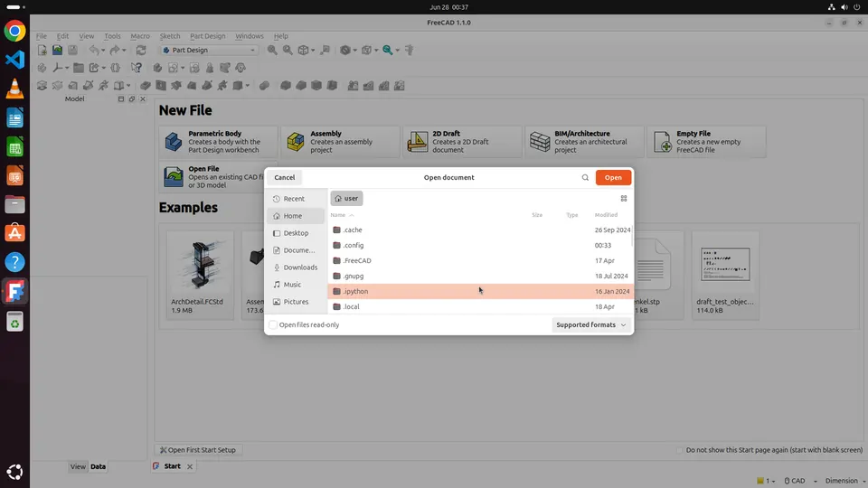Viewport: 868px width, 488px height.
Task: Open Files manager from the dock
Action: tap(15, 205)
